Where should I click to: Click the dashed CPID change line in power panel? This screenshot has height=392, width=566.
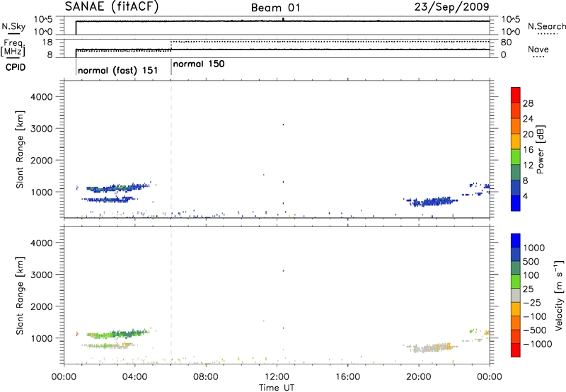pos(171,149)
